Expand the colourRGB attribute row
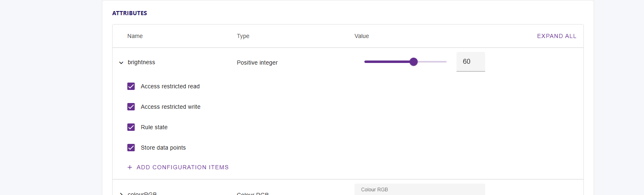This screenshot has height=195, width=644. tap(121, 193)
